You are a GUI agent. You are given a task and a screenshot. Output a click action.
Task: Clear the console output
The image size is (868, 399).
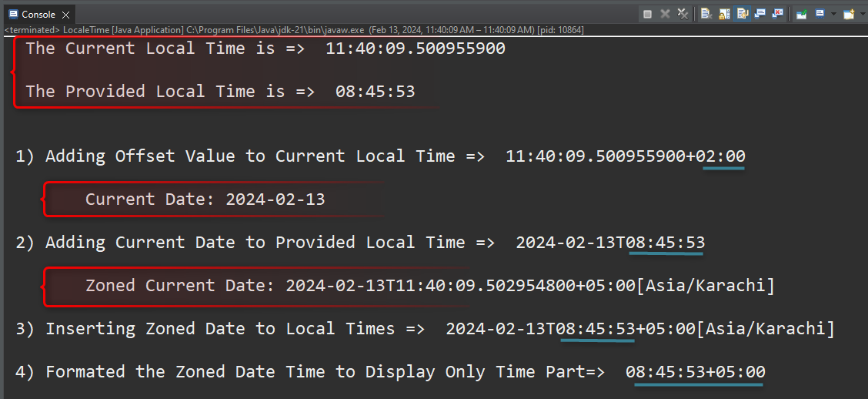pos(706,14)
